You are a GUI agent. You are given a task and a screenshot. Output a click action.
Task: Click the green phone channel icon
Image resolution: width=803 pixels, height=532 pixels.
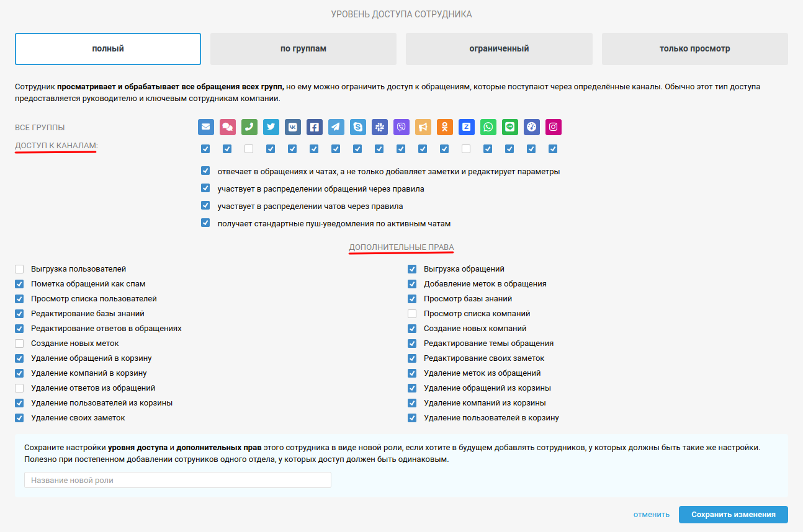[x=249, y=127]
